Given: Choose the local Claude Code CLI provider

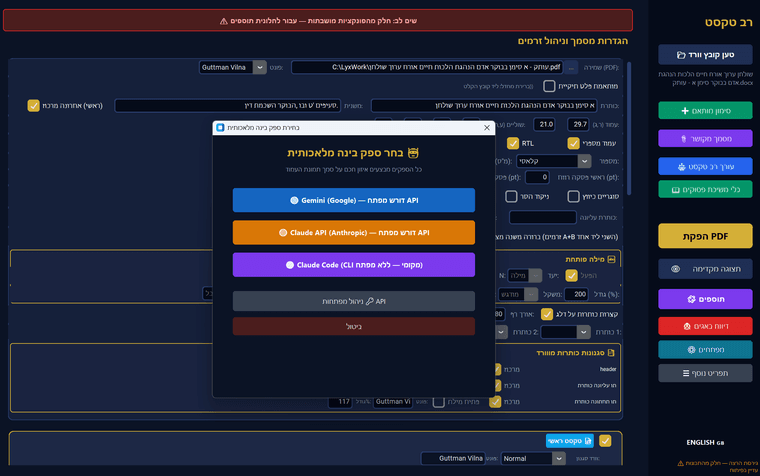Looking at the screenshot, I should point(353,265).
